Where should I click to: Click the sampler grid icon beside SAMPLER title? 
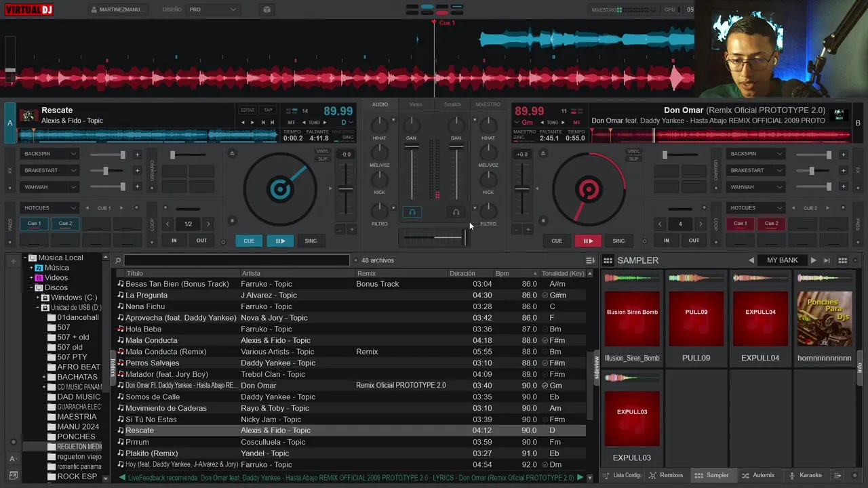coord(608,260)
